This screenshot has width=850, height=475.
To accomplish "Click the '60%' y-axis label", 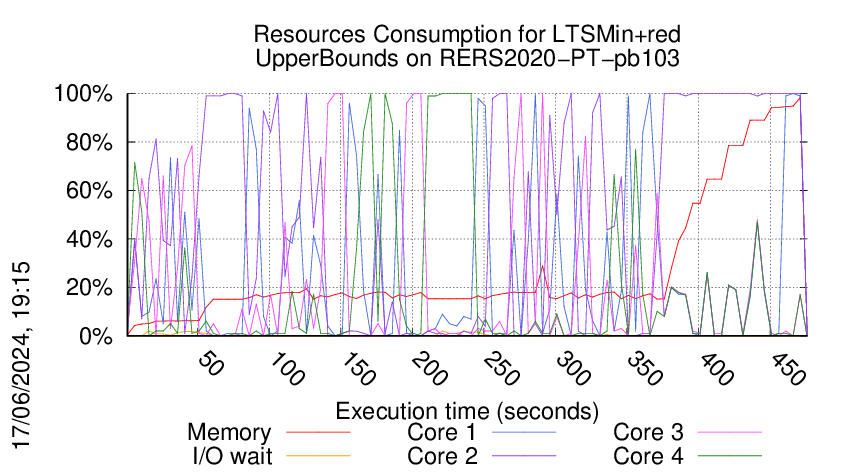I will click(89, 191).
